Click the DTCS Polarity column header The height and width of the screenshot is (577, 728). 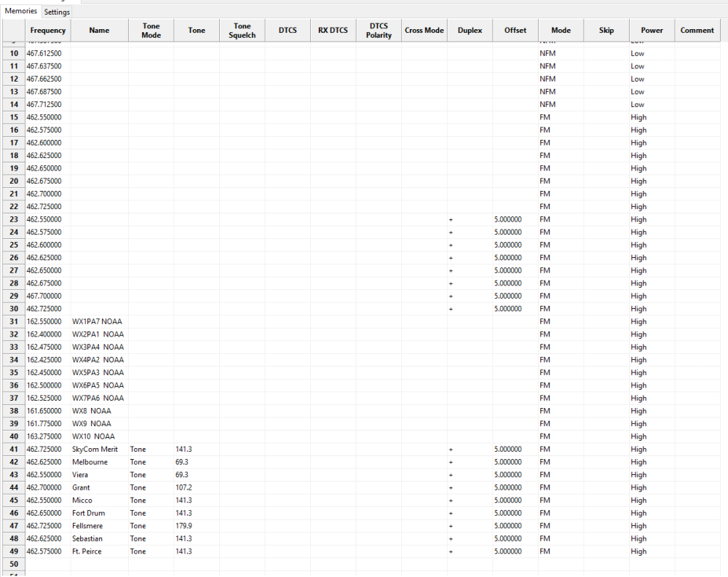pyautogui.click(x=379, y=31)
